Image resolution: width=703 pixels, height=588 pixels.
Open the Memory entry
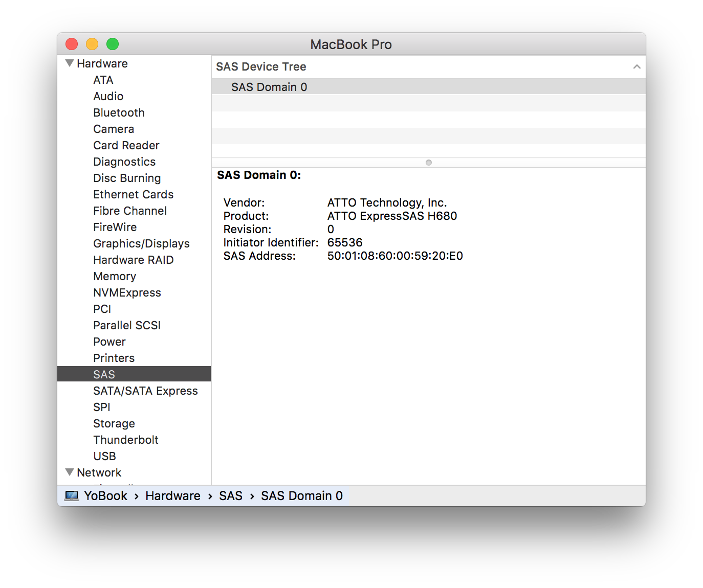115,277
